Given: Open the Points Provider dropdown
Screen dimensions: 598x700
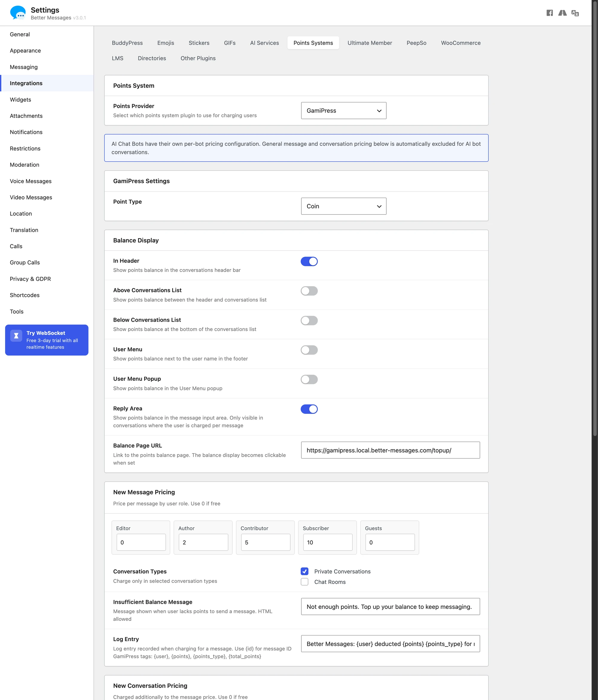Looking at the screenshot, I should tap(344, 111).
